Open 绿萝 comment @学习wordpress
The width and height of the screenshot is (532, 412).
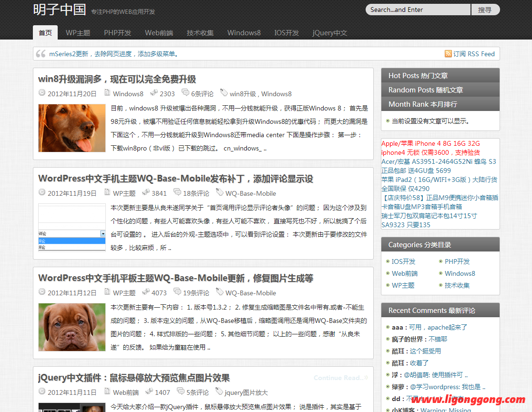point(448,387)
